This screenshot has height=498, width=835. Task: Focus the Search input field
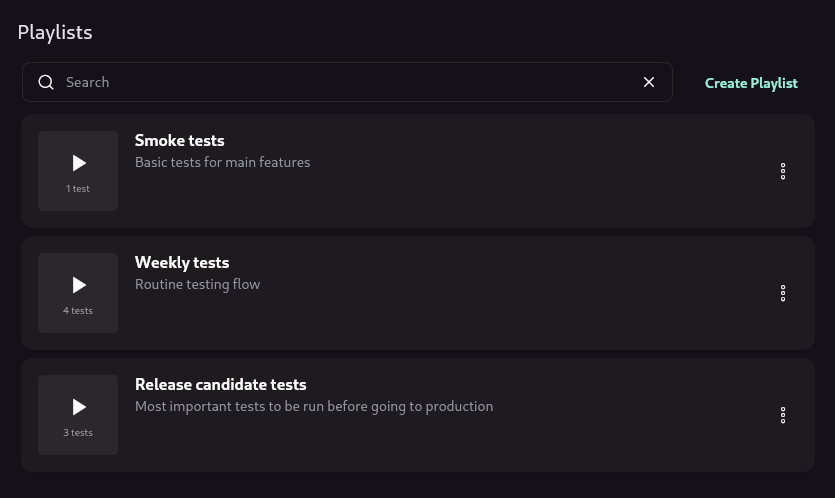[x=347, y=82]
